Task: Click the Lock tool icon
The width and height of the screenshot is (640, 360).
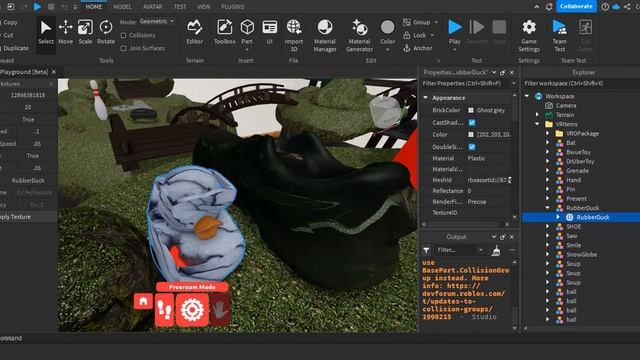Action: point(407,35)
